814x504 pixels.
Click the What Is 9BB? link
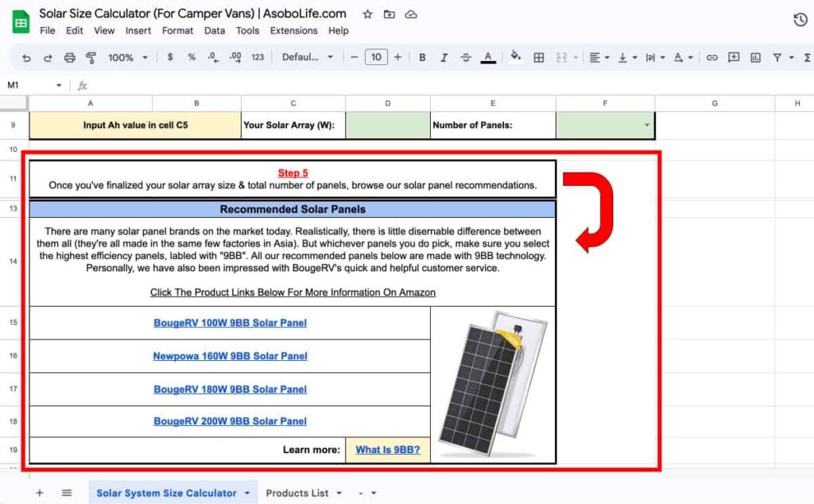(x=388, y=450)
